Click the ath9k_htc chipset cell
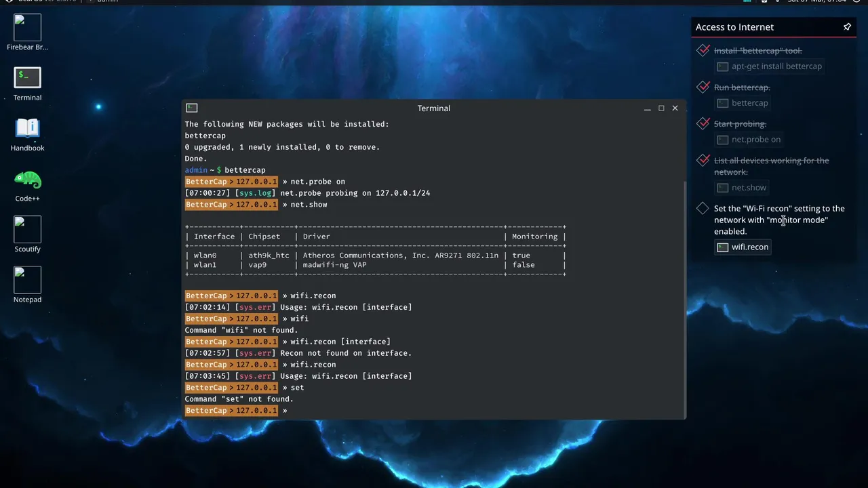868x488 pixels. point(269,256)
